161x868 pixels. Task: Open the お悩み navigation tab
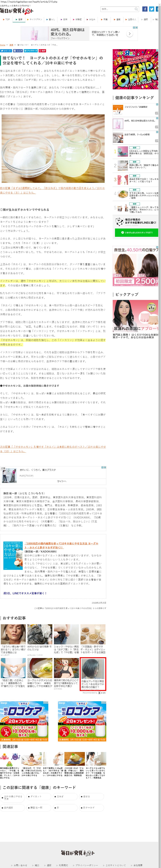tap(91, 20)
